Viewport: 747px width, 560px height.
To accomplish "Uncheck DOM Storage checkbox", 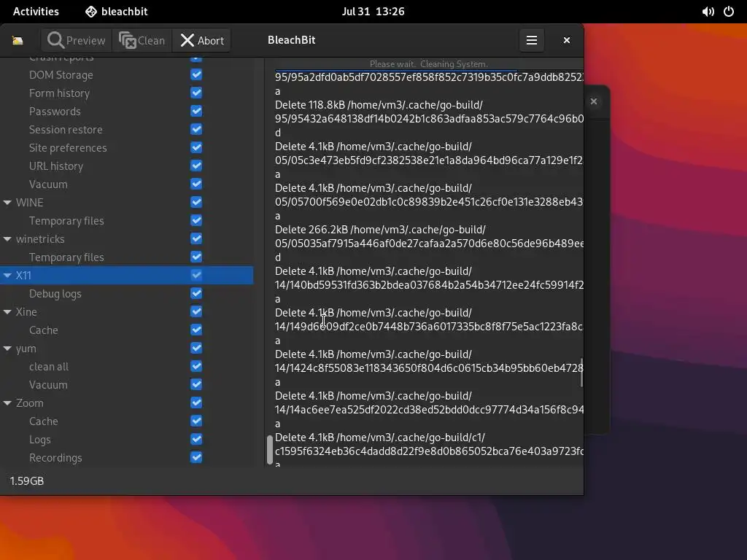I will [x=196, y=75].
